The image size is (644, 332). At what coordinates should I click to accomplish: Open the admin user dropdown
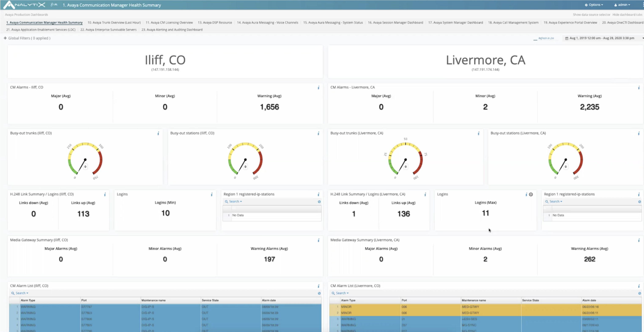[x=622, y=5]
